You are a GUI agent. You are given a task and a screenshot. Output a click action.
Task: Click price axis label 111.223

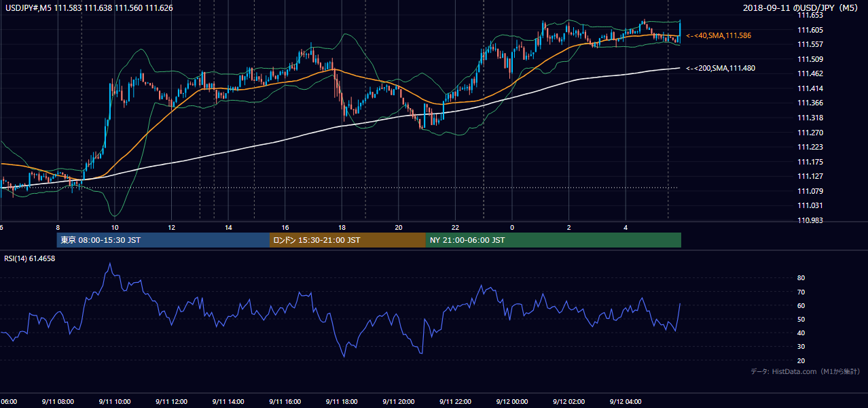coord(810,148)
